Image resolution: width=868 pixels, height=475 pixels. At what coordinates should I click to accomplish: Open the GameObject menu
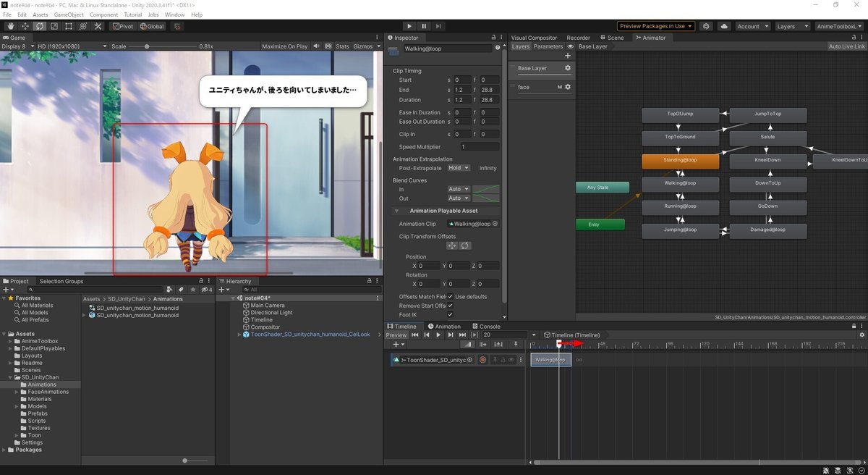pyautogui.click(x=68, y=14)
